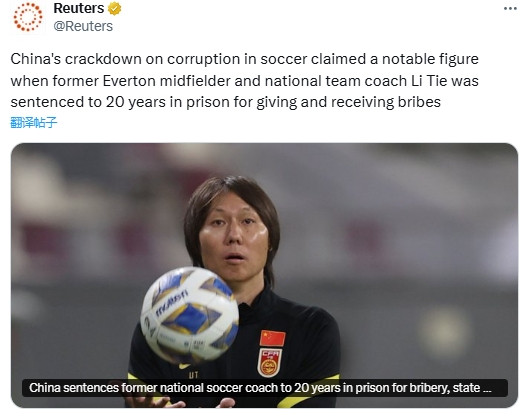Viewport: 527px width, 413px height.
Task: Click the Reuters display name
Action: click(x=79, y=8)
